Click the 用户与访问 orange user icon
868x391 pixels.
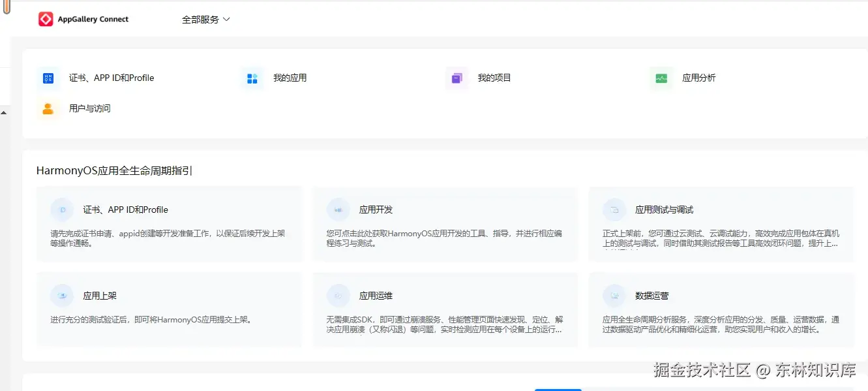(48, 109)
